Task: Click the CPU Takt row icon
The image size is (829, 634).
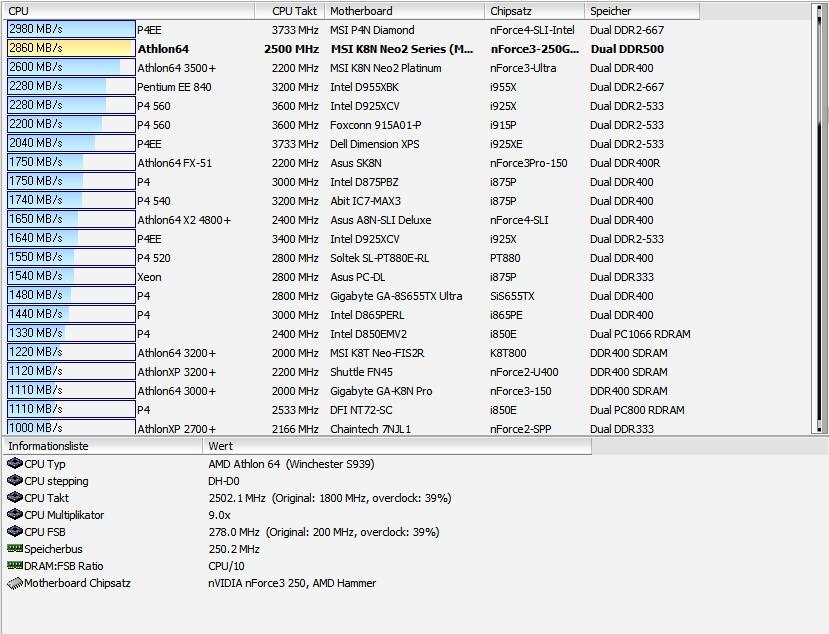Action: [x=14, y=498]
